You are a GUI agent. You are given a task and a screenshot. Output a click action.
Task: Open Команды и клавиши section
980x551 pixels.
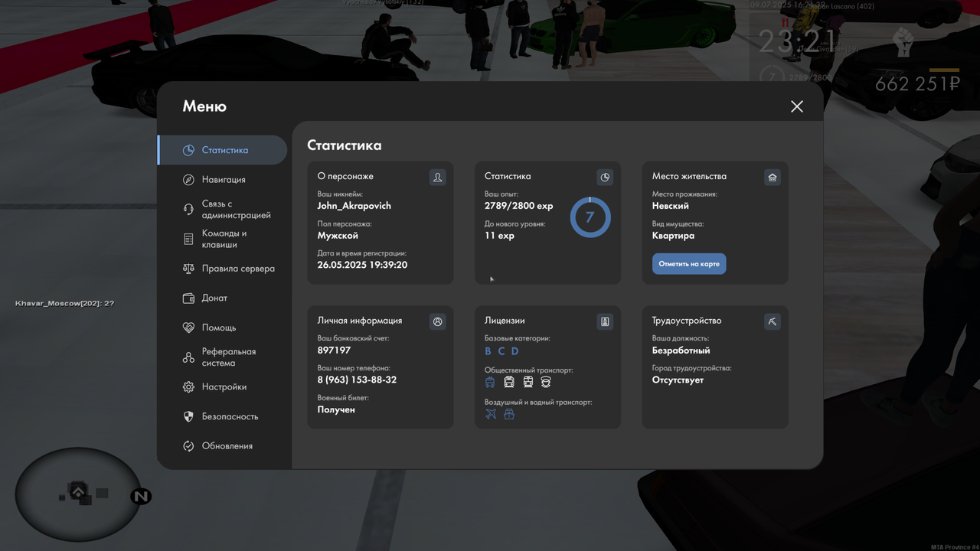pos(222,239)
